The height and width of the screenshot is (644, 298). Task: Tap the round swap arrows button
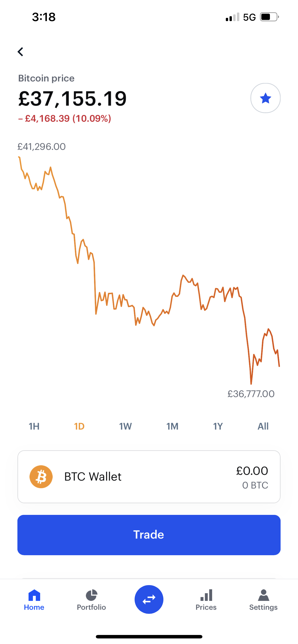[x=149, y=599]
